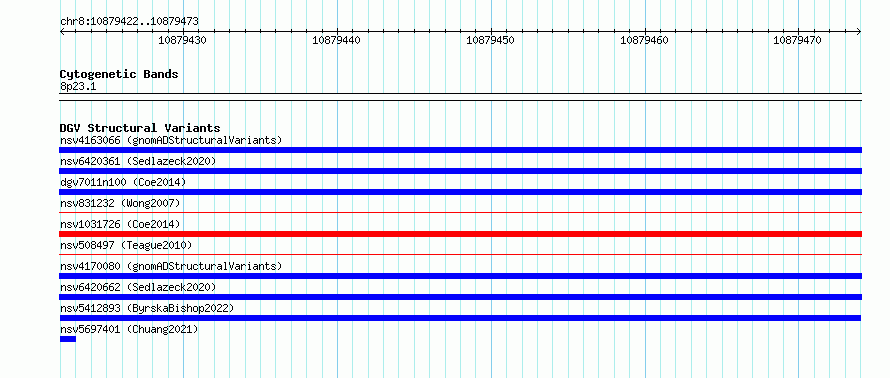Viewport: 890px width, 378px height.
Task: Select the blue bar under nsv4163066
Action: coord(460,150)
